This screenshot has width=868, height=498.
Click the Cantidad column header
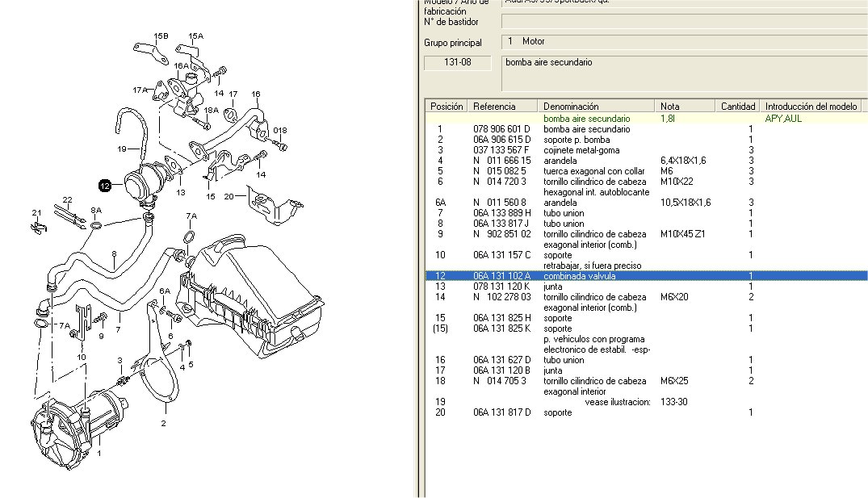pyautogui.click(x=737, y=107)
